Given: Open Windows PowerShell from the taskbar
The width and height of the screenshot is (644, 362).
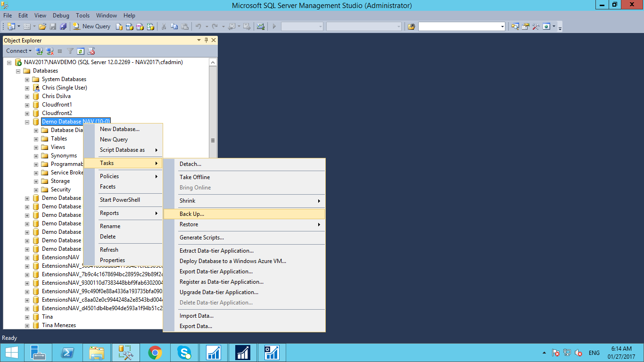Looking at the screenshot, I should click(67, 353).
